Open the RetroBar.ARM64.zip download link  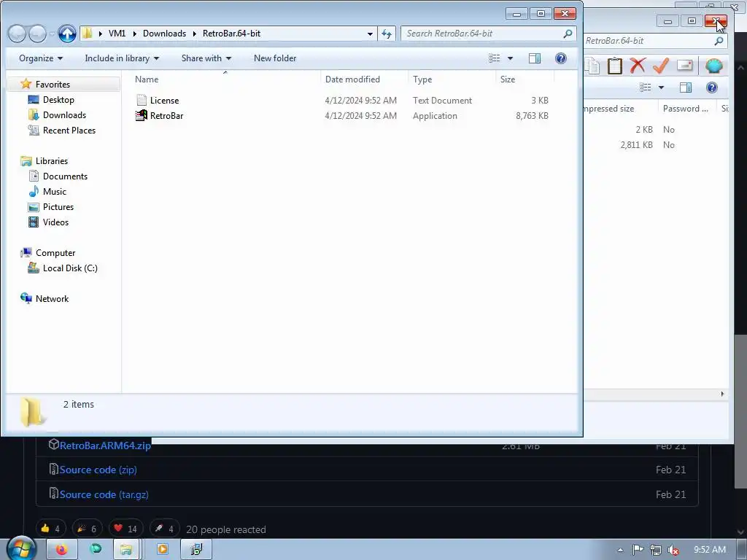point(105,446)
